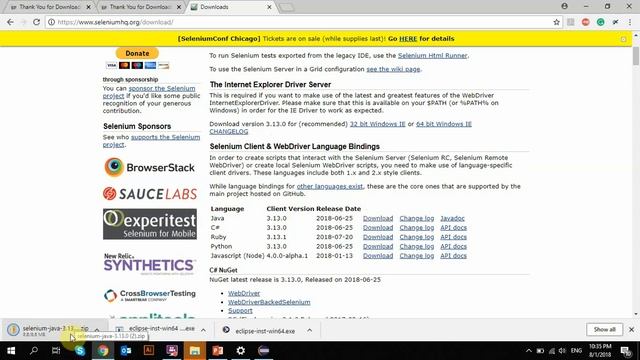
Task: Open Eclipse icon on taskbar
Action: pos(264,351)
